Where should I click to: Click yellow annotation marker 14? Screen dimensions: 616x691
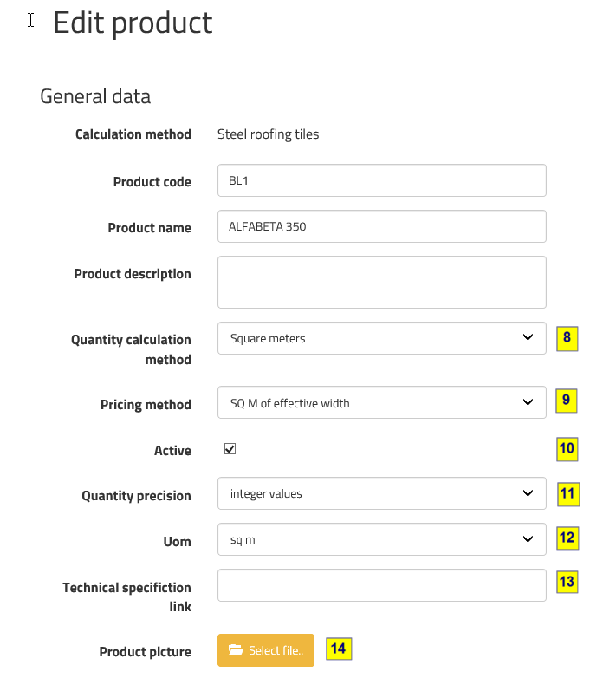coord(339,649)
